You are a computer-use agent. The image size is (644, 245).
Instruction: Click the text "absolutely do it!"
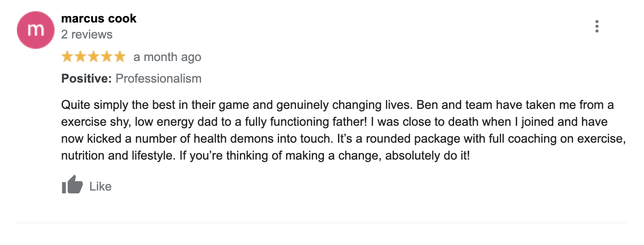point(427,156)
